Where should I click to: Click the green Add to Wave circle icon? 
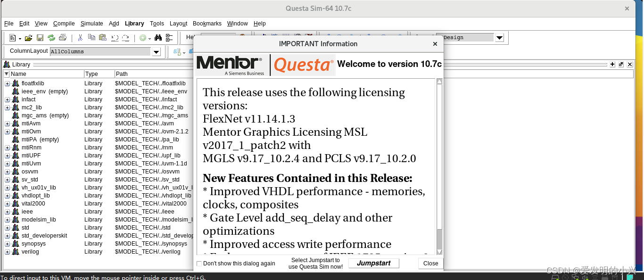pyautogui.click(x=143, y=38)
